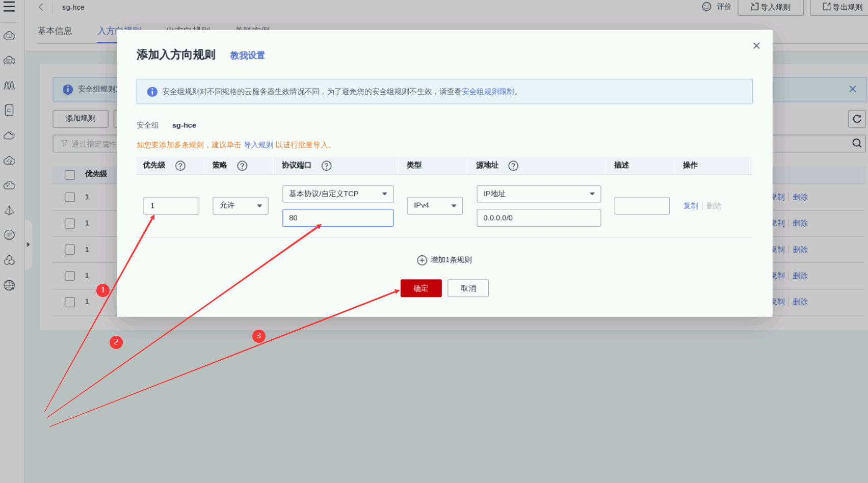Open the 安全组规则限制 link in the notice
The height and width of the screenshot is (483, 868).
pyautogui.click(x=488, y=92)
